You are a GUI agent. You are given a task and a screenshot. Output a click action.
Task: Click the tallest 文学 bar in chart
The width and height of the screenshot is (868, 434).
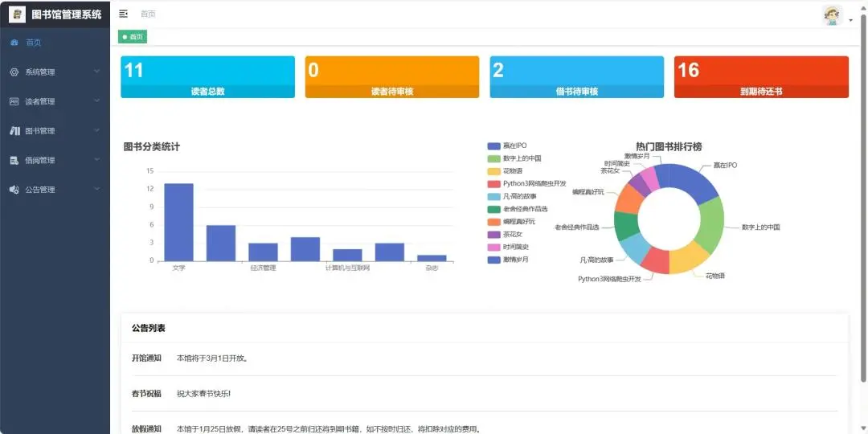tap(178, 222)
